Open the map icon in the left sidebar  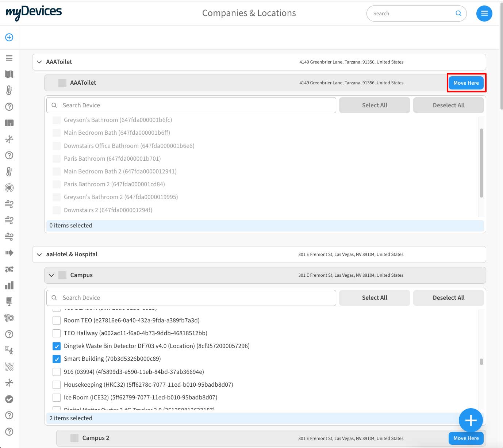tap(9, 74)
